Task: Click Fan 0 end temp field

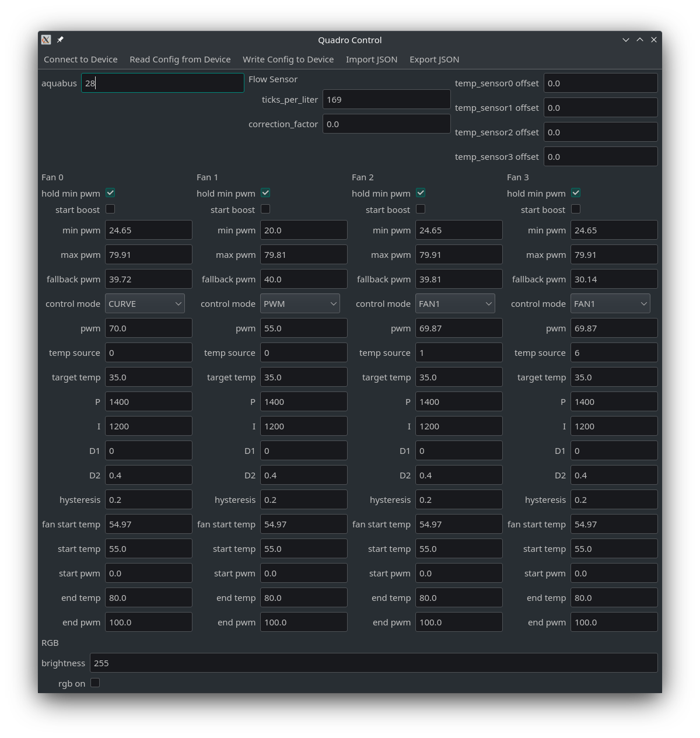Action: click(x=149, y=597)
